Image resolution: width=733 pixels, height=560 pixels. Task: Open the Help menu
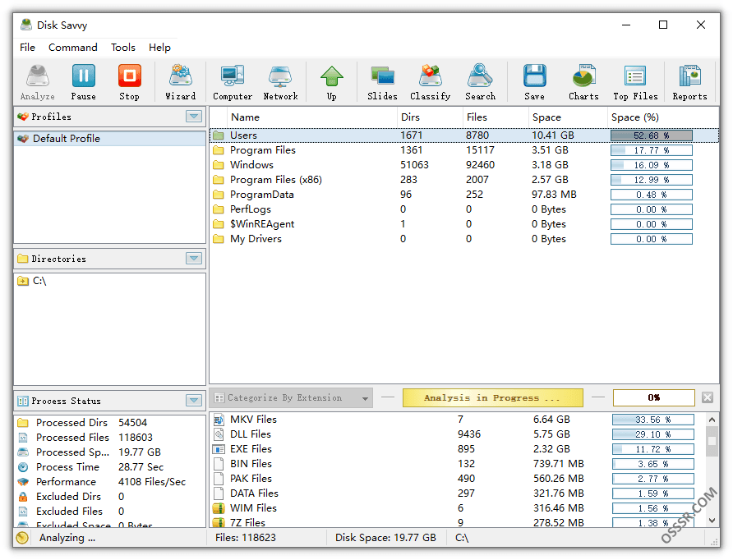coord(159,47)
